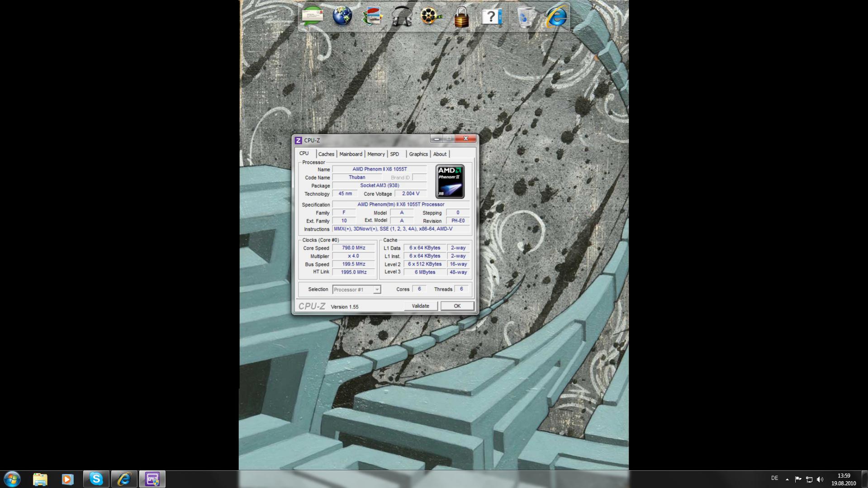Viewport: 868px width, 488px height.
Task: Click the CPU-Z title bar icon
Action: coord(298,140)
